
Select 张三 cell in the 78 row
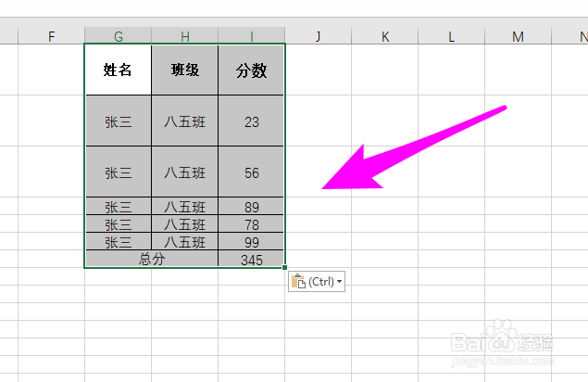pyautogui.click(x=119, y=223)
